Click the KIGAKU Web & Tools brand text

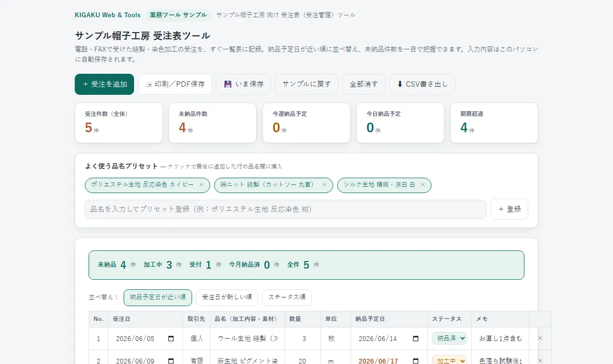tap(108, 15)
